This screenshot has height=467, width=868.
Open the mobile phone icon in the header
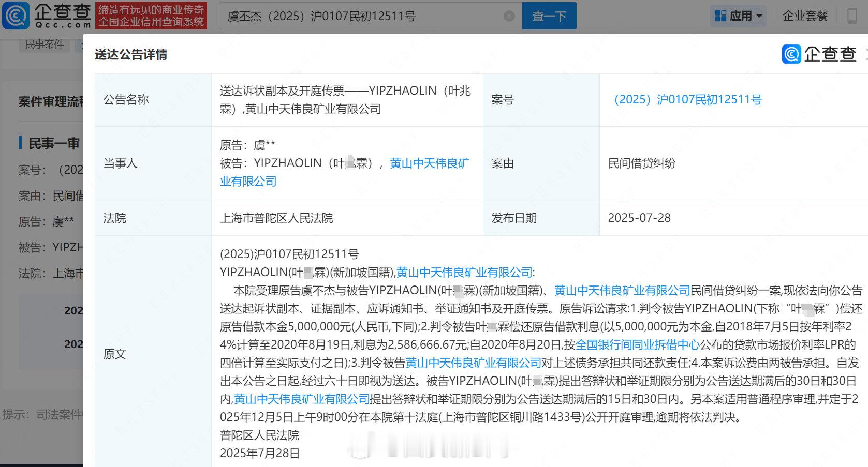pos(852,16)
